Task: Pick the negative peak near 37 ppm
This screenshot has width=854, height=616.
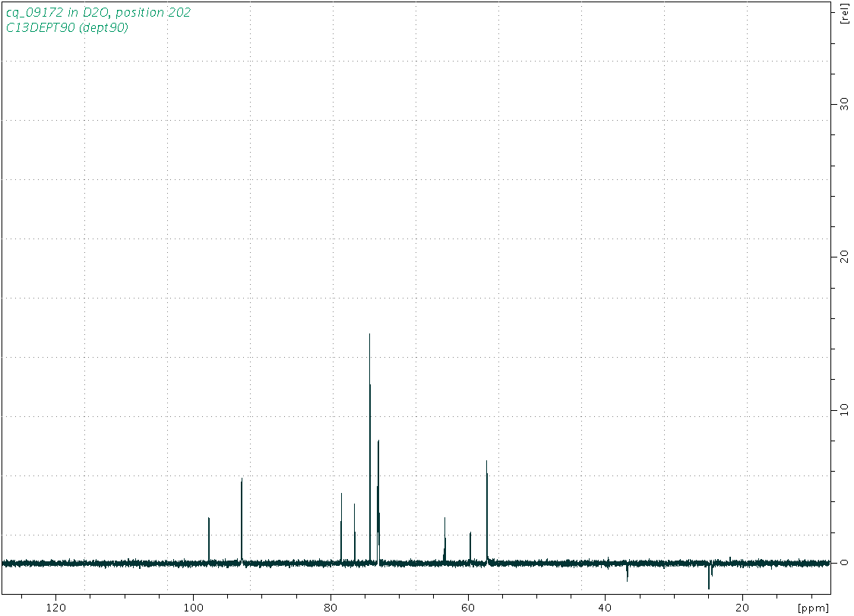Action: [x=627, y=573]
